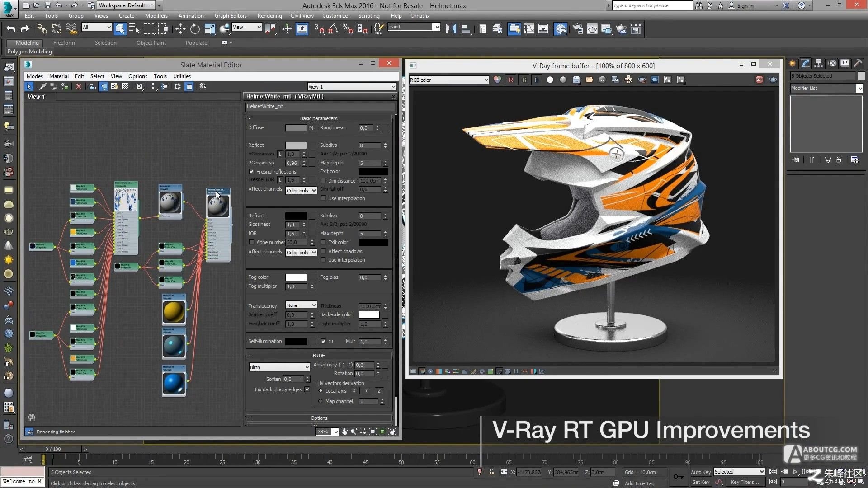Enable Abbe number checkbox
Image resolution: width=868 pixels, height=488 pixels.
[x=251, y=242]
